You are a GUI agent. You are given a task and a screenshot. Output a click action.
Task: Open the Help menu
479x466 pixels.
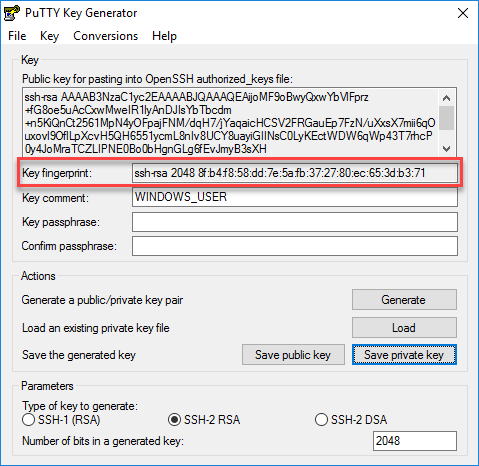tap(164, 36)
